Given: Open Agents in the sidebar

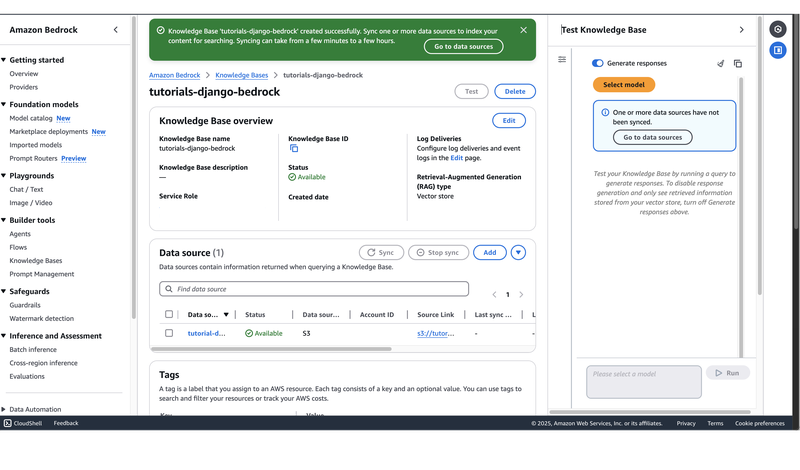Looking at the screenshot, I should [20, 234].
